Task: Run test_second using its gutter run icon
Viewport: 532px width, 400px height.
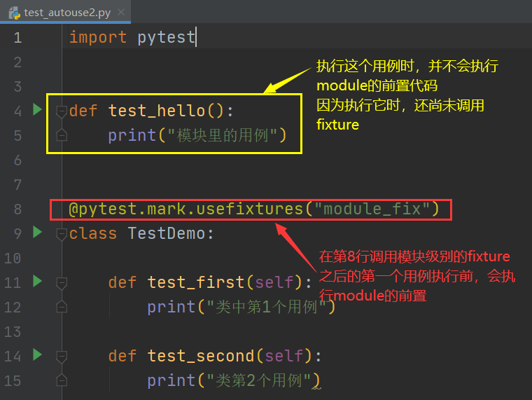Action: [x=38, y=355]
